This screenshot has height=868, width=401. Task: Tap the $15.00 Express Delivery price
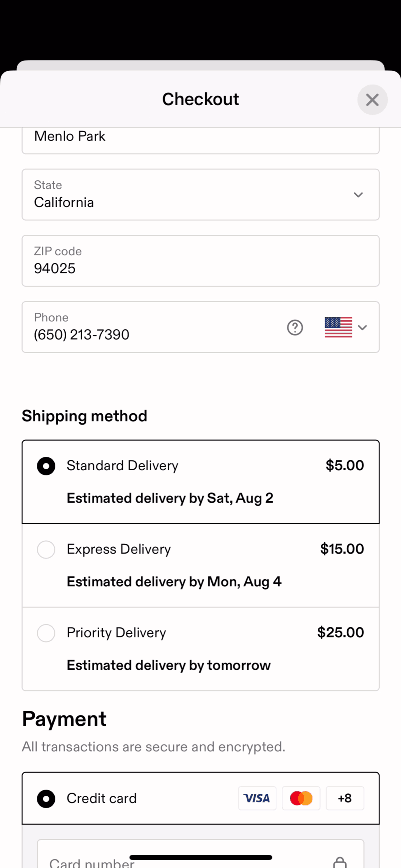click(342, 549)
